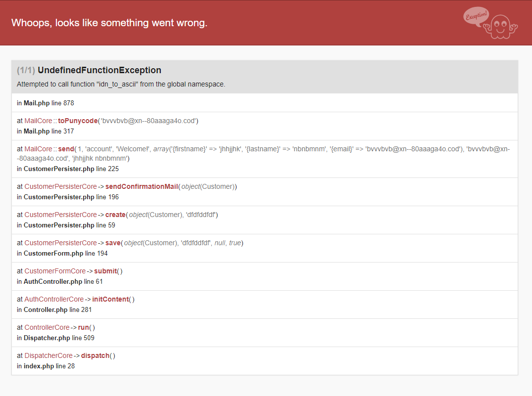Click the CustomerPersister.php line 196 reference
This screenshot has height=396, width=532.
68,197
